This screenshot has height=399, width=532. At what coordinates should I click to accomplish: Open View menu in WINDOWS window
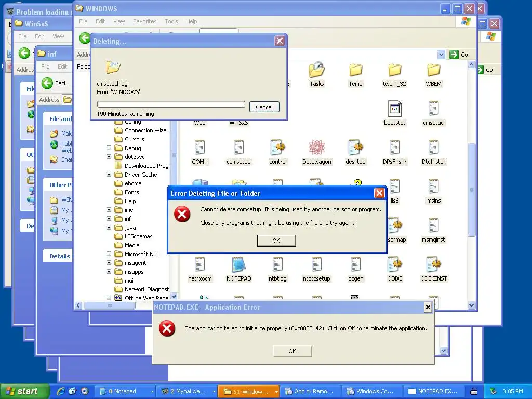[119, 21]
